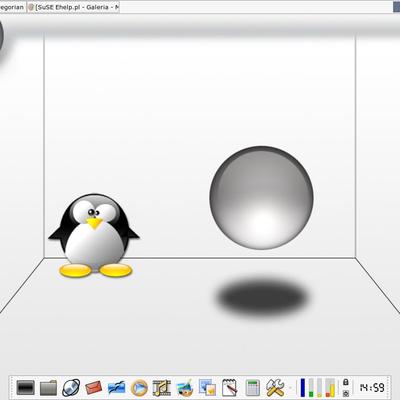Open the red envelope mail client
Viewport: 400px width, 400px height.
[x=93, y=388]
